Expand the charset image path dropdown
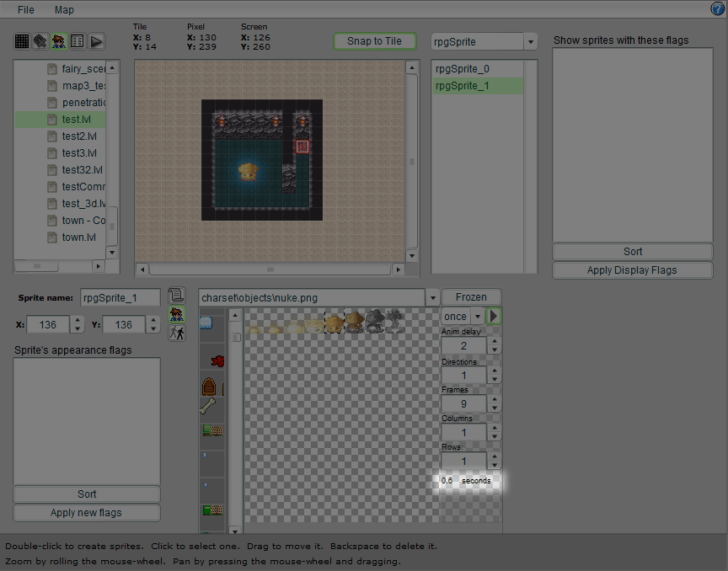Screen dimensions: 728x571 pyautogui.click(x=432, y=297)
